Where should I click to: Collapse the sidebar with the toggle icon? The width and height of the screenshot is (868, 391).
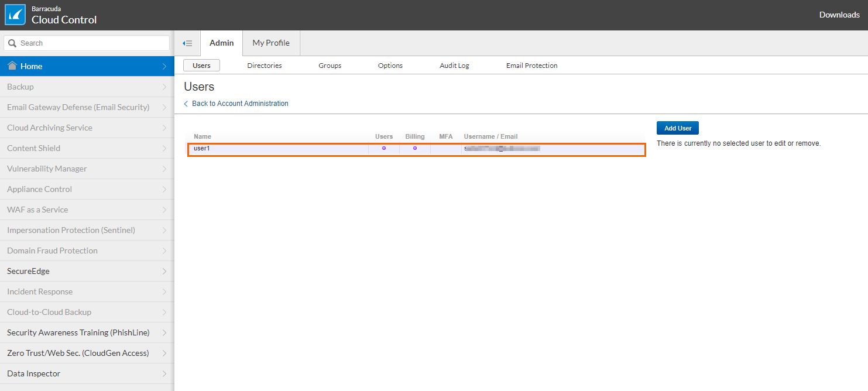pos(187,43)
